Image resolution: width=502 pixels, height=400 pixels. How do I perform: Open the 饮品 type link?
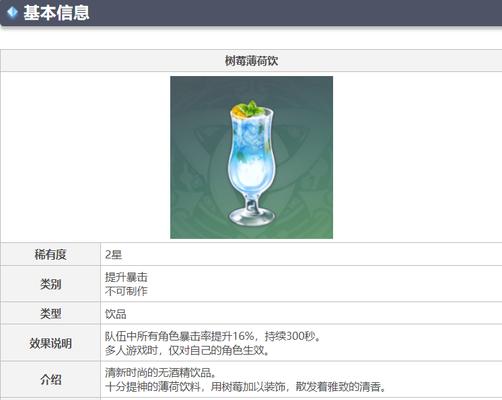pos(116,314)
